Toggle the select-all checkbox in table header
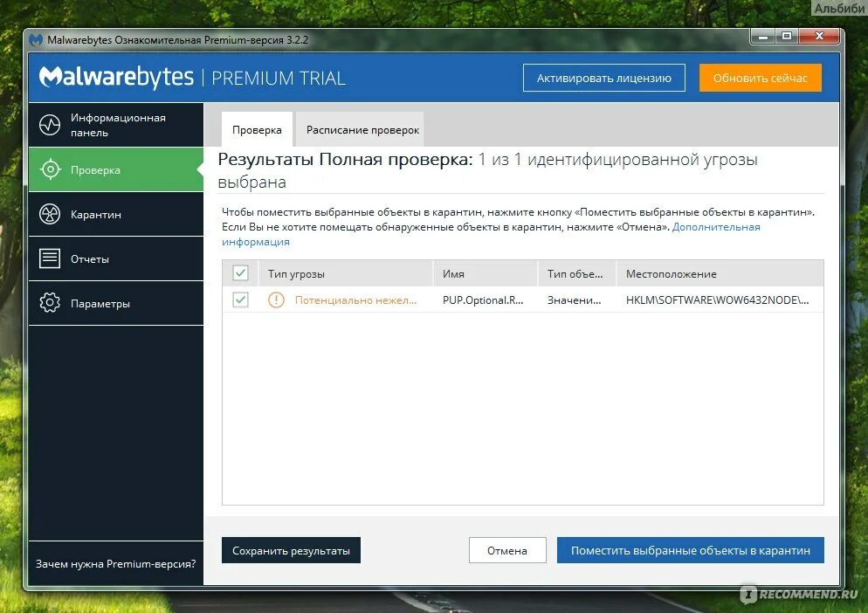868x613 pixels. [240, 273]
